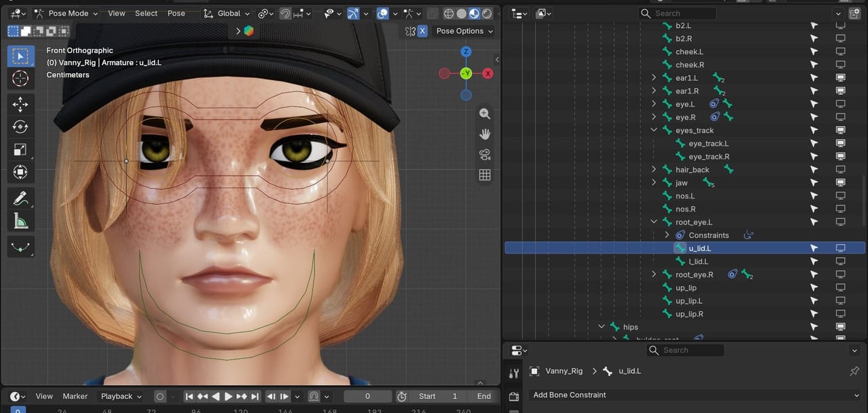The image size is (868, 413).
Task: Open Global transform orientation dropdown
Action: (x=228, y=13)
